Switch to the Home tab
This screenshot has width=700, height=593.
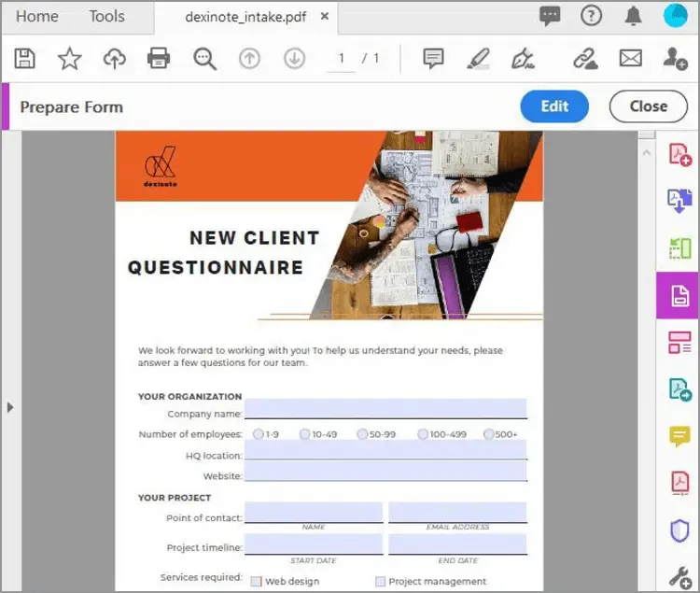[x=37, y=17]
